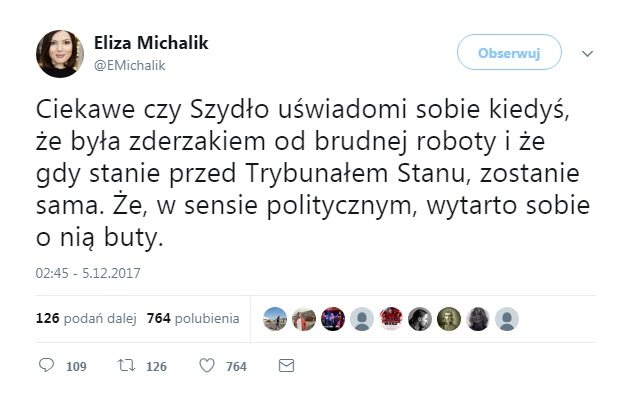Click the Obserwuj follow button
The image size is (632, 399).
[x=509, y=52]
